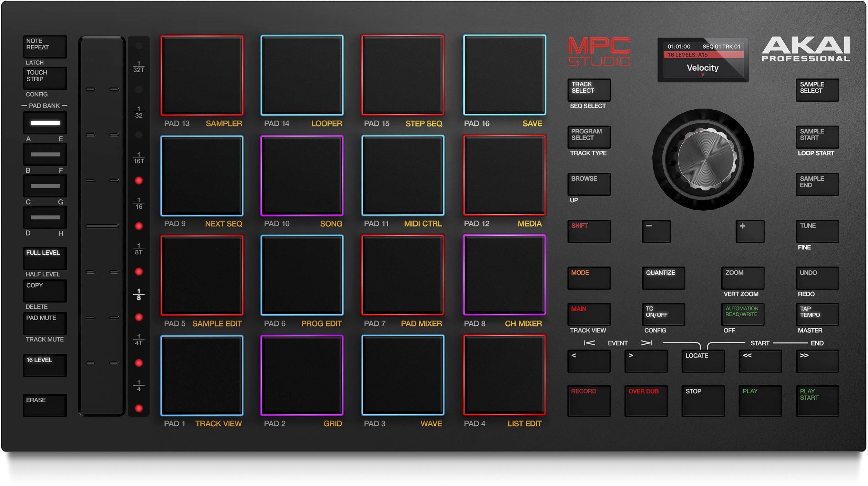Tap PAD 11 labeled MIDI CTRL

[402, 176]
